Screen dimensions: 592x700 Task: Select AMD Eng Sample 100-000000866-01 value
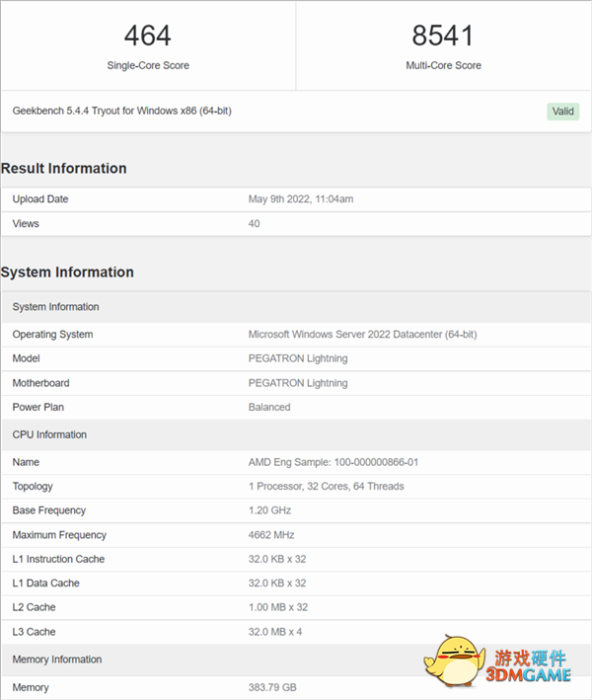(x=333, y=462)
